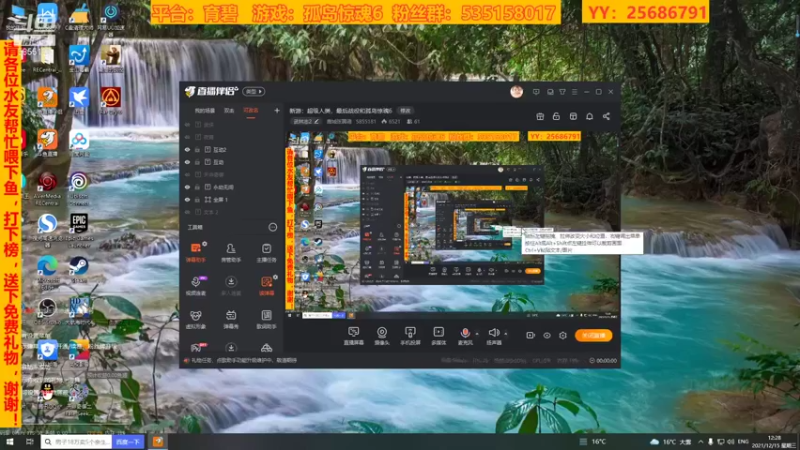Viewport: 800px width, 450px height.
Task: Open the gear settings icon in bottom bar
Action: [563, 335]
